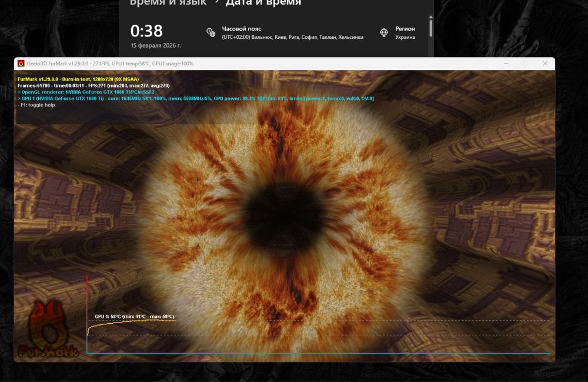Click the time zone clock-globe icon in Settings
Image resolution: width=588 pixels, height=382 pixels.
[211, 32]
